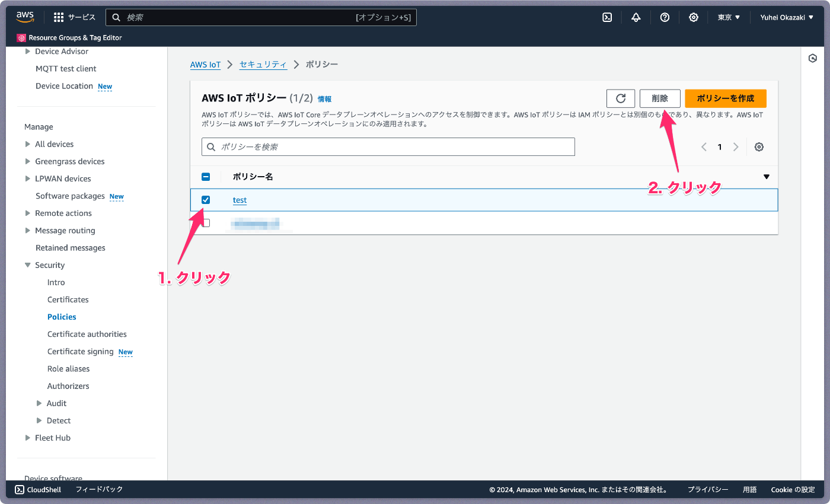Open the notifications bell icon
This screenshot has width=830, height=504.
(x=636, y=18)
